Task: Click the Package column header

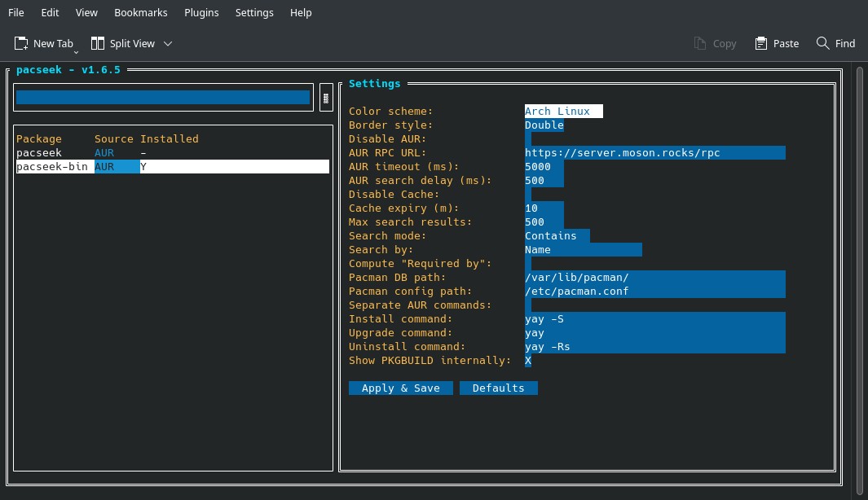Action: [39, 138]
